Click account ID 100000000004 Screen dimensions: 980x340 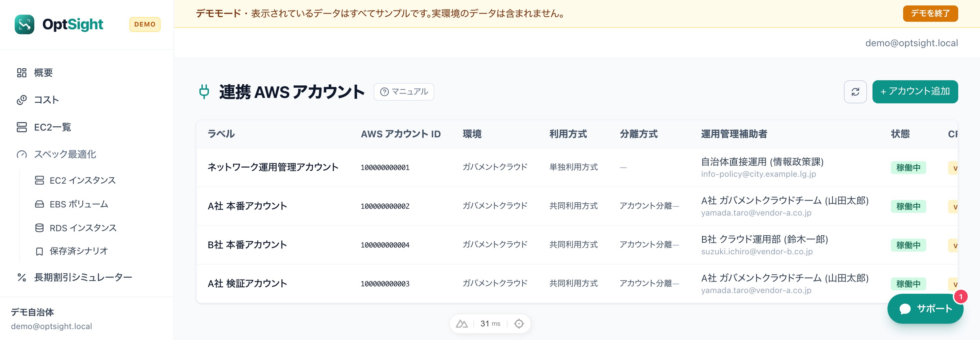[385, 245]
